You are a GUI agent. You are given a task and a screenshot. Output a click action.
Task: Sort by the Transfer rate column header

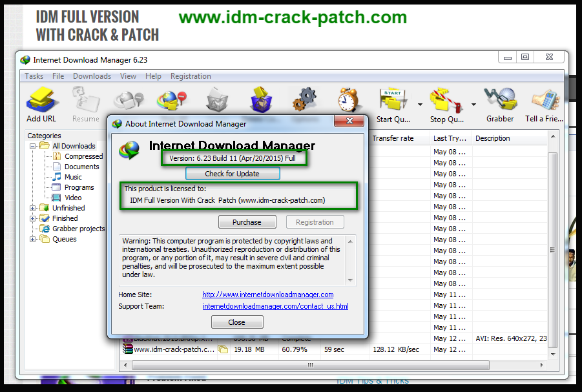click(399, 138)
